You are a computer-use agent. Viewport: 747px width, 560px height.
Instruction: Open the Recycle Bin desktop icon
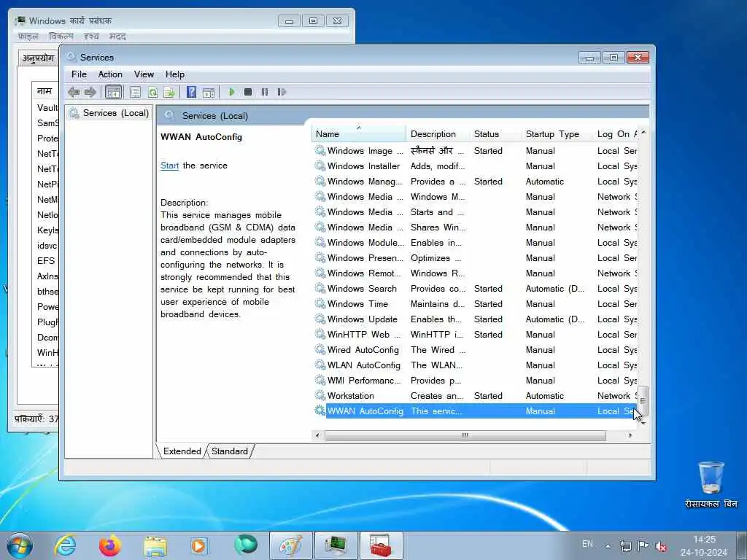coord(711,484)
